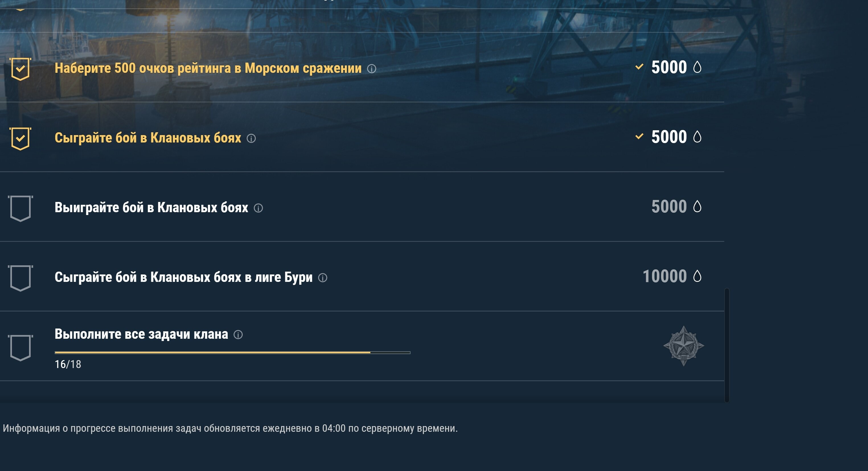The width and height of the screenshot is (868, 471).
Task: Select the Наберите 500 очков рейтинга task title
Action: tap(208, 68)
